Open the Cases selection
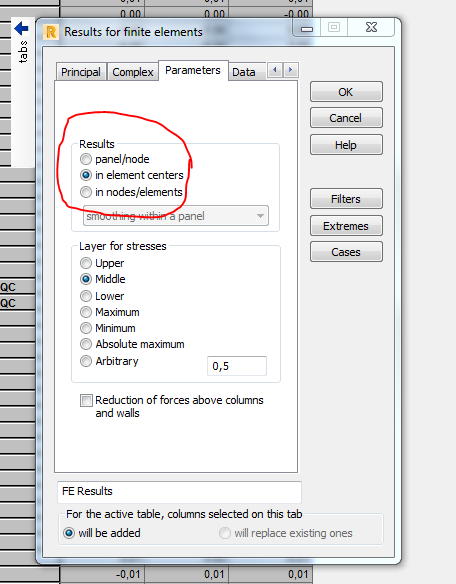 coord(346,252)
